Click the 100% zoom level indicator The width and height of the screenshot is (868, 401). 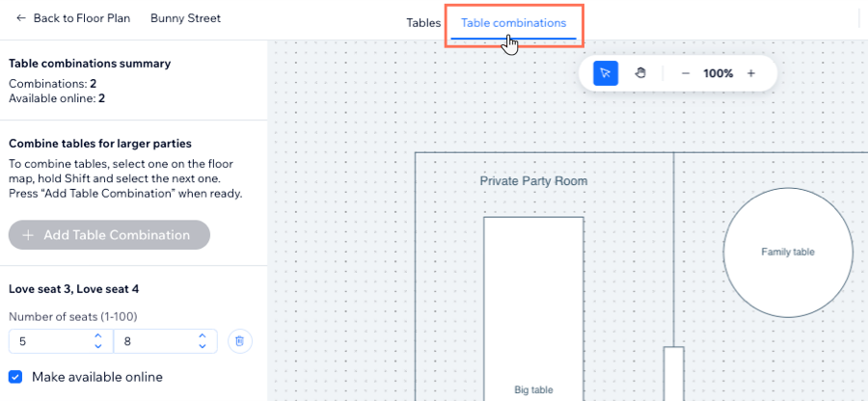(718, 73)
